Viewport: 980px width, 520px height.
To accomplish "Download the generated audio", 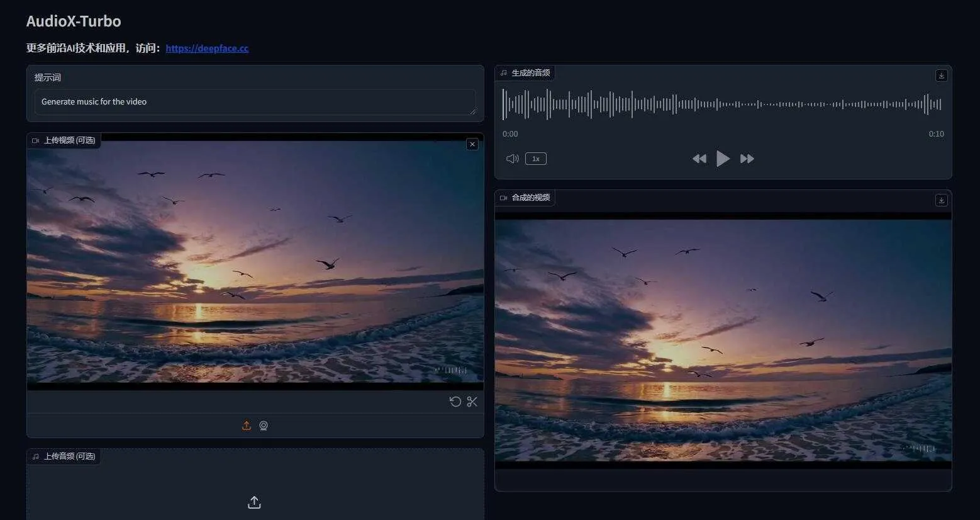I will 941,76.
